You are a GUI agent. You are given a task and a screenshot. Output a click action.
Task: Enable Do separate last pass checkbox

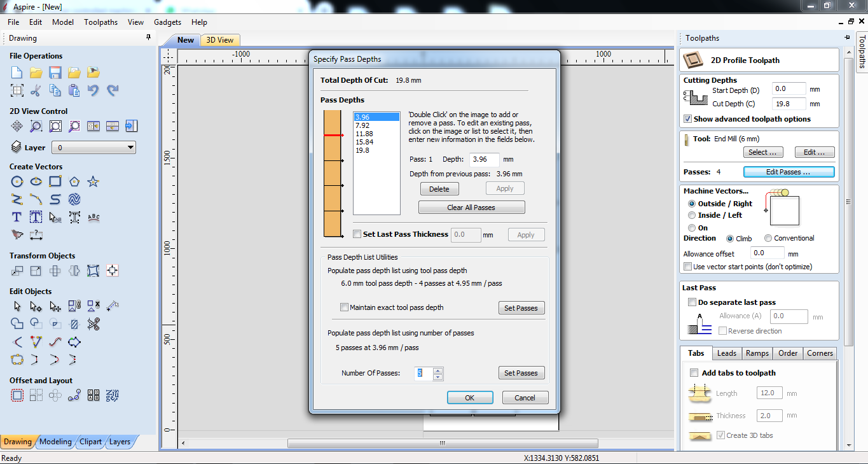(692, 302)
